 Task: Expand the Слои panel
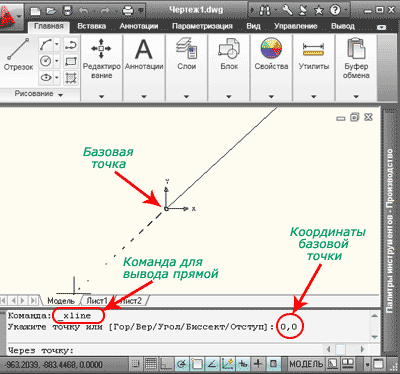tap(186, 97)
